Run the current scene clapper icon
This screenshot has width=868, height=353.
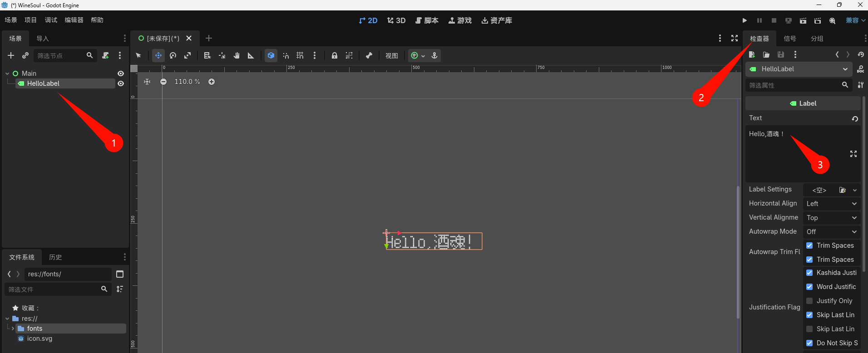(x=803, y=20)
